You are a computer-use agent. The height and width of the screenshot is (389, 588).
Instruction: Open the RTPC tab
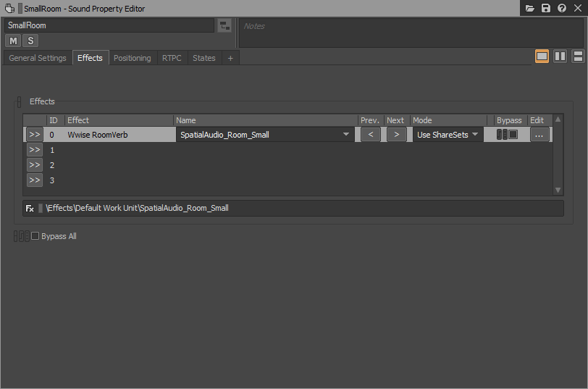click(x=172, y=58)
